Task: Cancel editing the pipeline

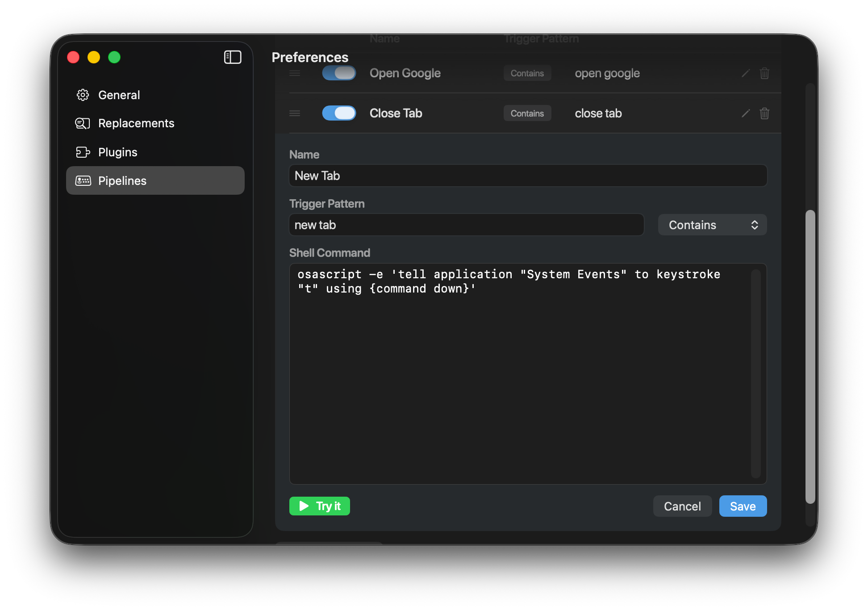Action: tap(682, 506)
